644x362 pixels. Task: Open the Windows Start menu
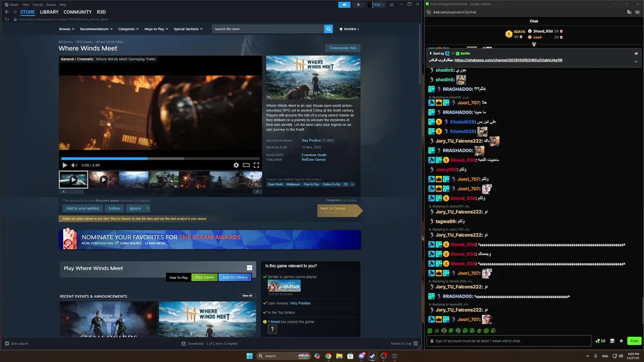[x=250, y=356]
